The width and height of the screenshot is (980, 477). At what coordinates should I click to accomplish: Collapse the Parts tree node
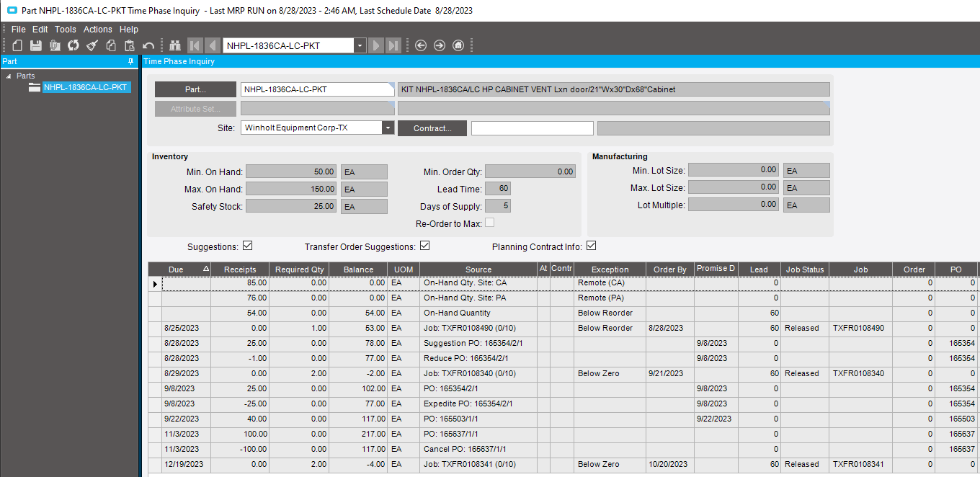point(9,76)
